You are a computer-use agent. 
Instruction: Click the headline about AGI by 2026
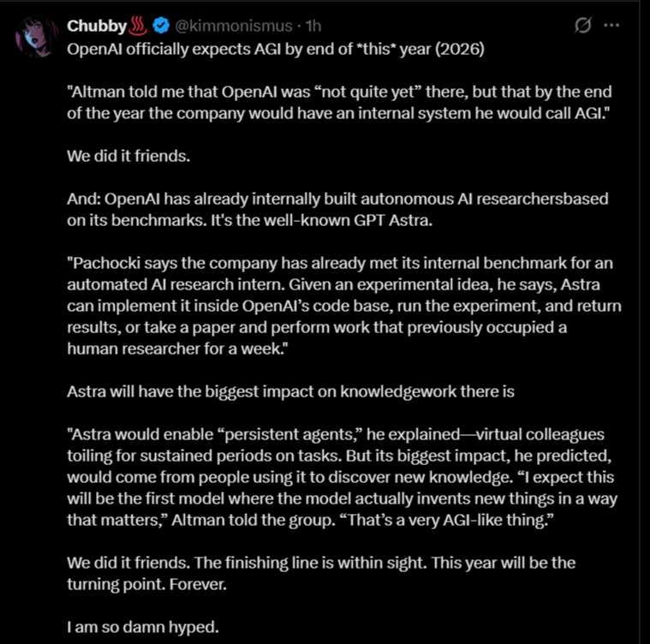tap(276, 50)
